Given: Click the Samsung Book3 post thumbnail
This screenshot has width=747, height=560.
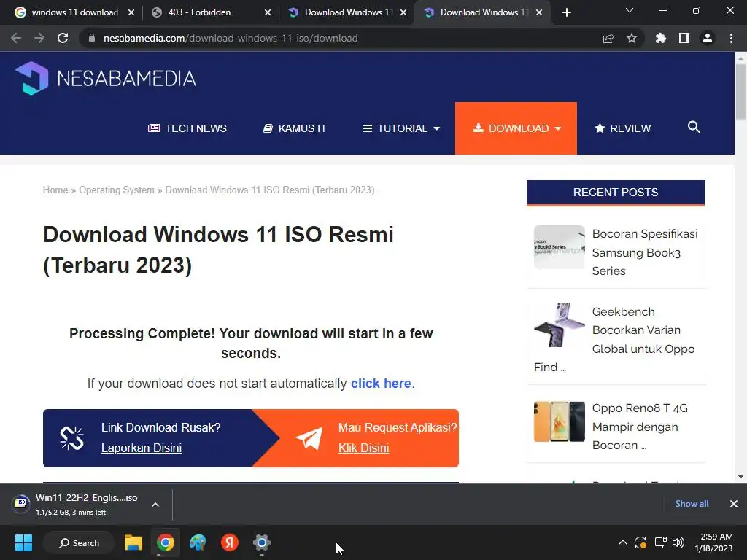Looking at the screenshot, I should (x=560, y=247).
